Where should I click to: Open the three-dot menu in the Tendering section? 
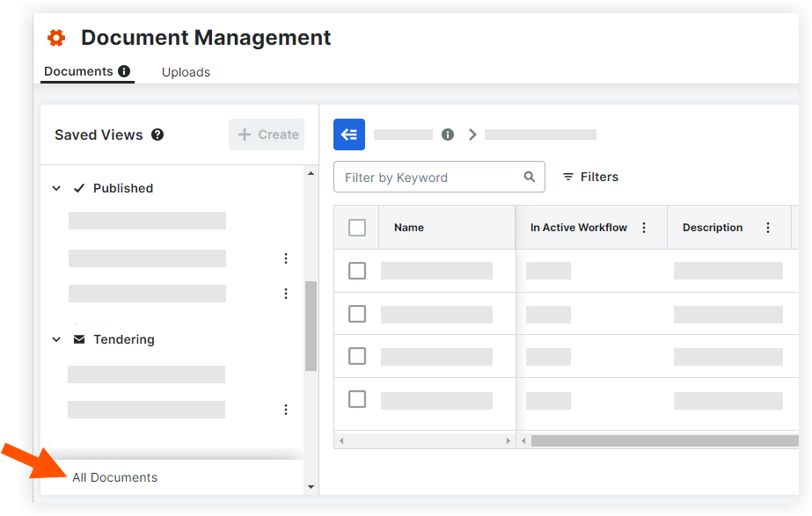click(x=286, y=410)
